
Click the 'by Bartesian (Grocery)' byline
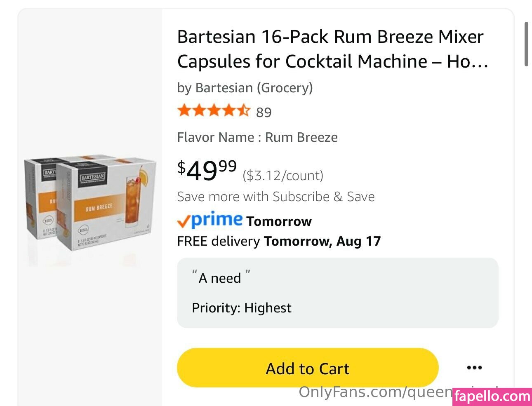click(x=245, y=88)
